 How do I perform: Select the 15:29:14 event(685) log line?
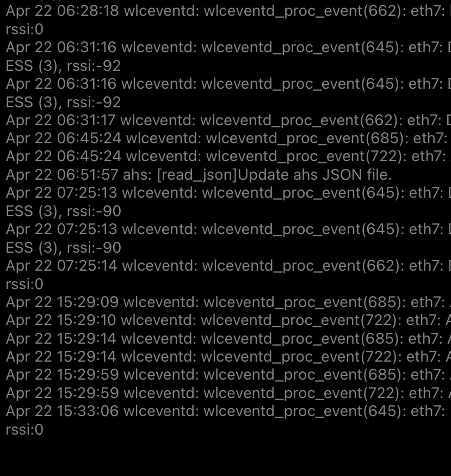click(x=228, y=339)
